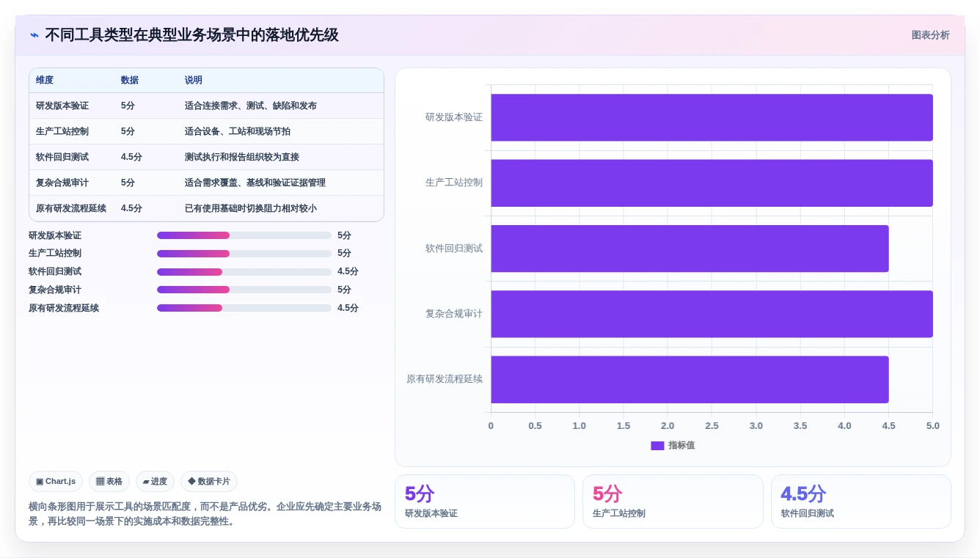
Task: Click description 测试执行和报告组织较为直接
Action: coord(242,157)
